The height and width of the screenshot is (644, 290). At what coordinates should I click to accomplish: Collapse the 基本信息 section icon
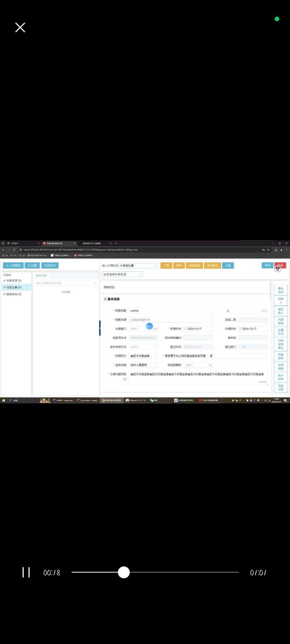(105, 299)
